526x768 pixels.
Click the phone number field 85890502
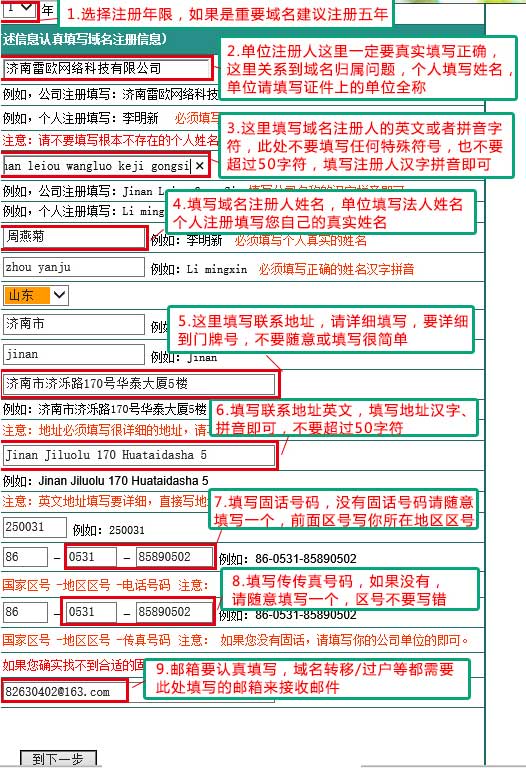point(174,557)
